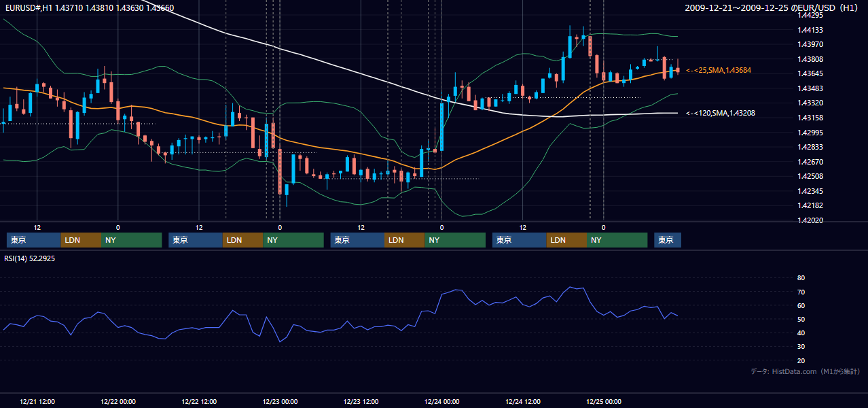
Task: Click the 1.44295 price axis label
Action: [x=810, y=15]
